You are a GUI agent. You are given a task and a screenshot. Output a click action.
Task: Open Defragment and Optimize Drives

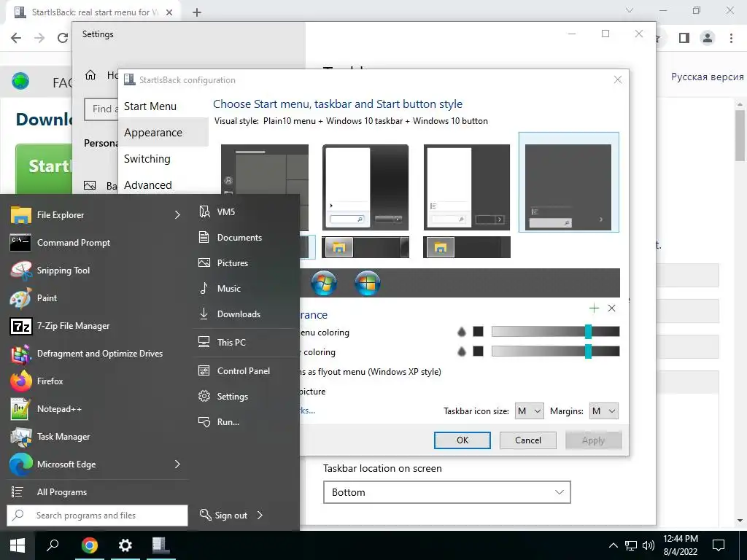point(96,354)
